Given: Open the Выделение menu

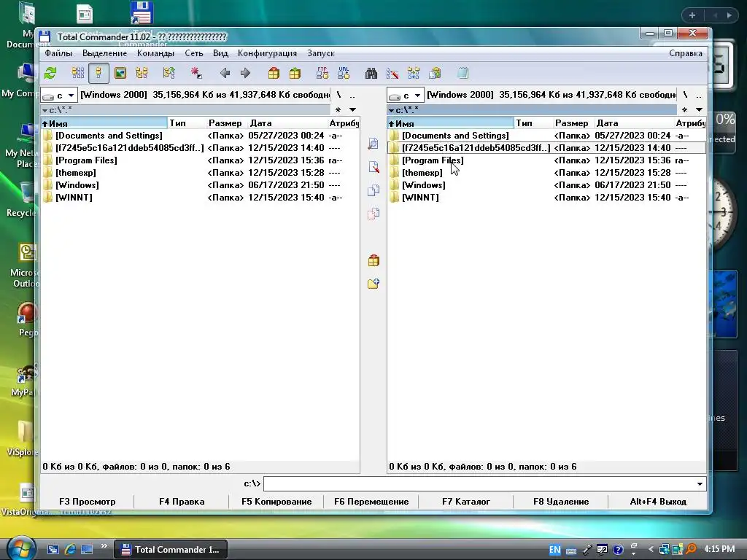Looking at the screenshot, I should [x=105, y=53].
